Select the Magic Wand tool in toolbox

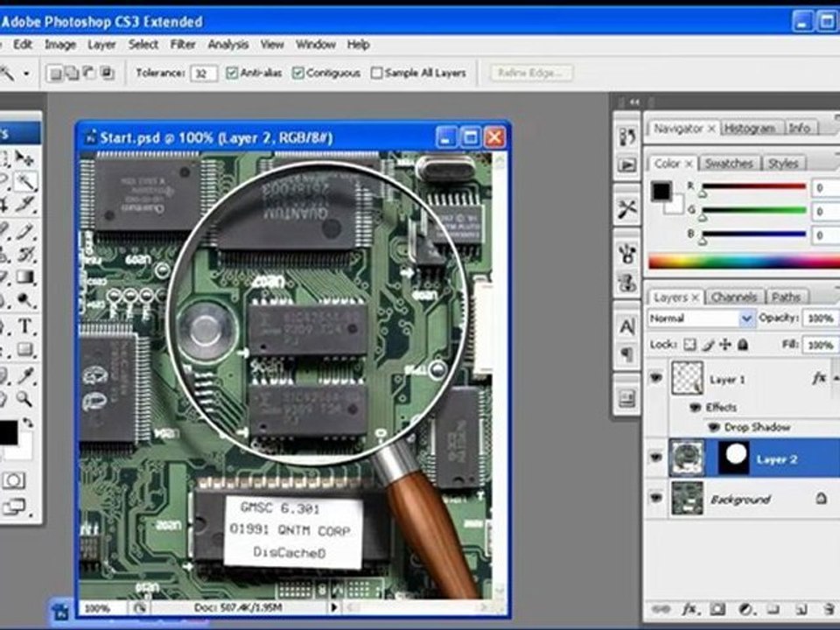pyautogui.click(x=24, y=181)
